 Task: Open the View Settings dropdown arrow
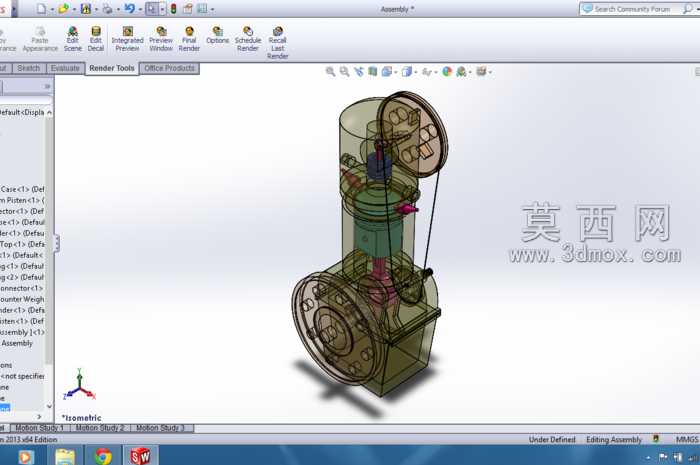coord(490,72)
